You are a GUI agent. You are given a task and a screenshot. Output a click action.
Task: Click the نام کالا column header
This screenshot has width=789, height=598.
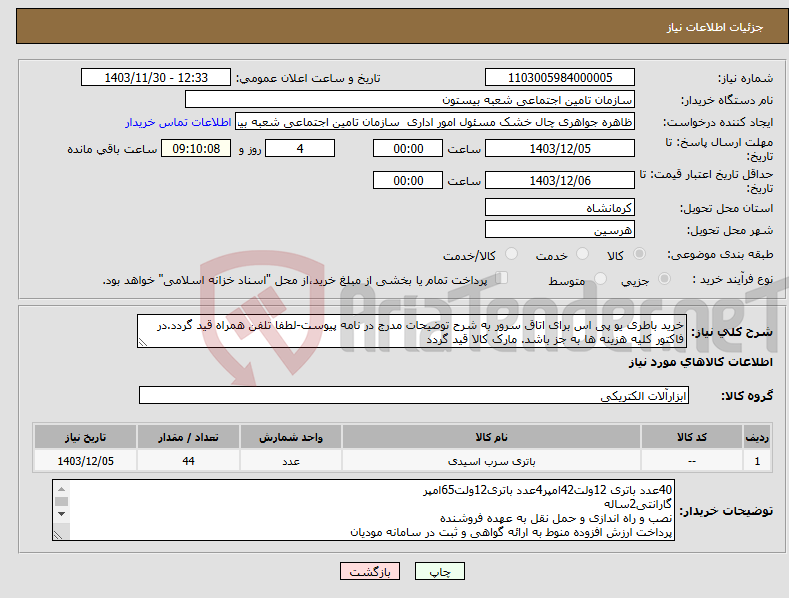(491, 437)
